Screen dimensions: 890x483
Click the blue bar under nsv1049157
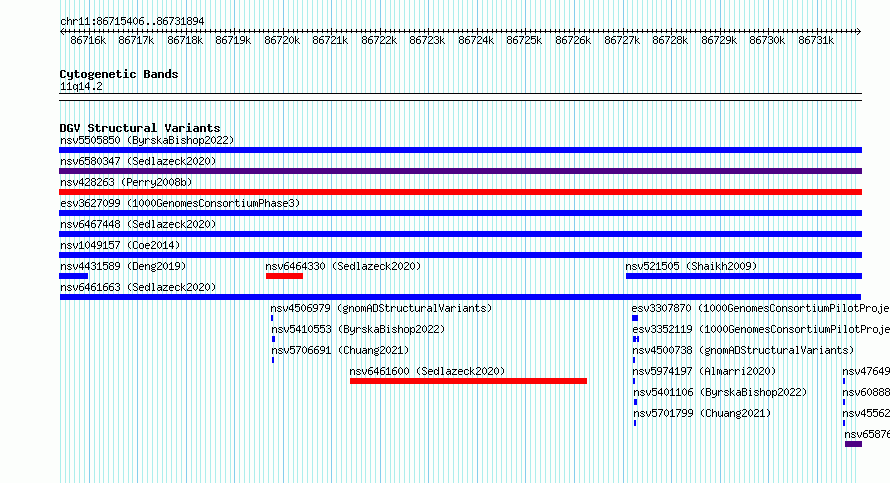(460, 255)
